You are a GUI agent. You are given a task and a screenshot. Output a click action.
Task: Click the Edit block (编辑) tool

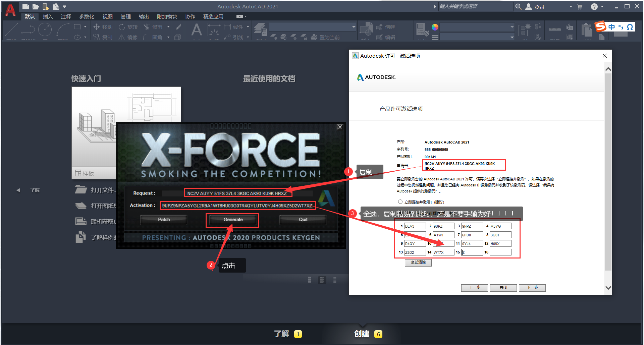(386, 37)
